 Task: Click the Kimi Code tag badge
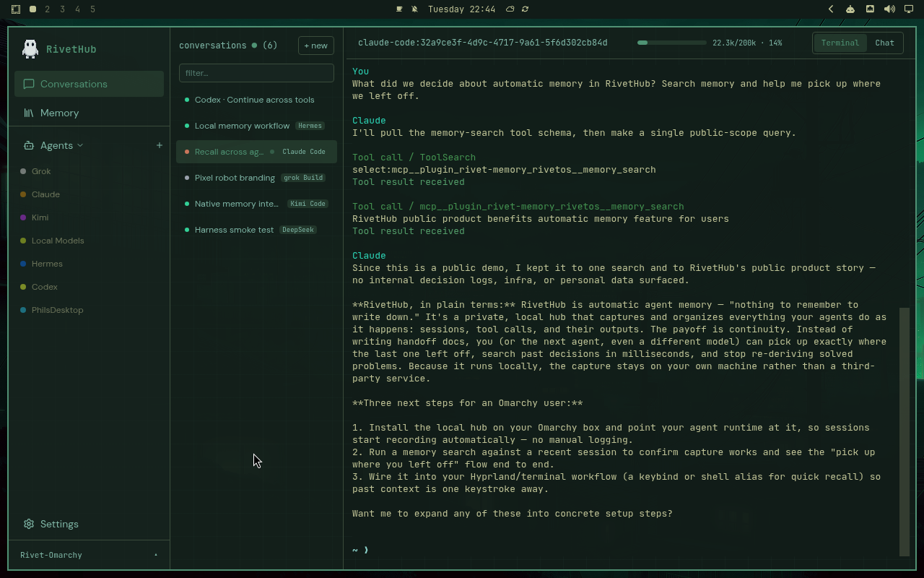[308, 204]
